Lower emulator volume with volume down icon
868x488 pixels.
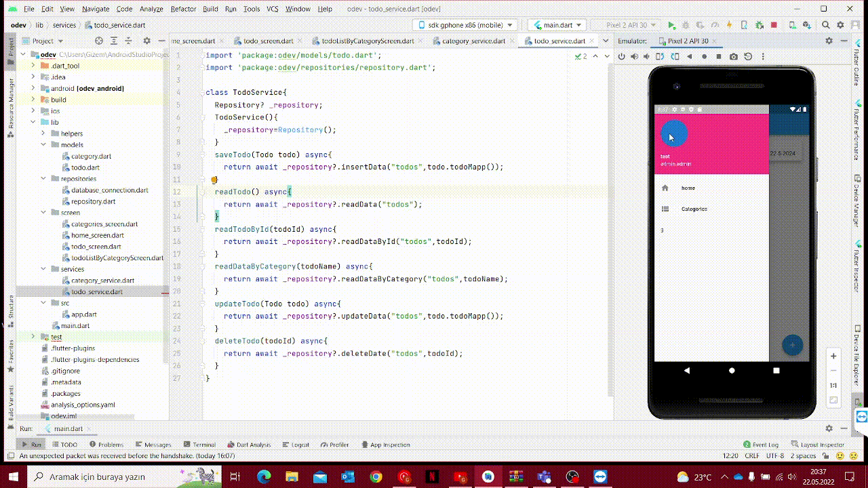[x=647, y=57]
